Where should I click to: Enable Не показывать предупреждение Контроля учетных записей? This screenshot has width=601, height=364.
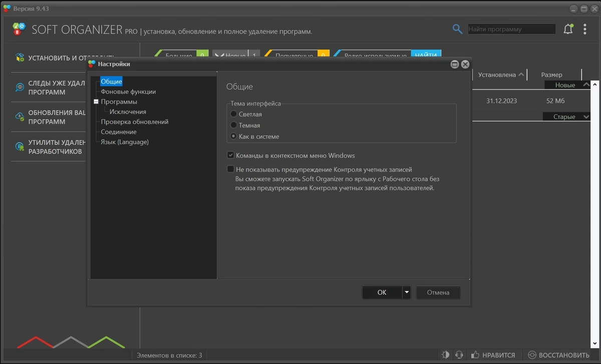231,169
